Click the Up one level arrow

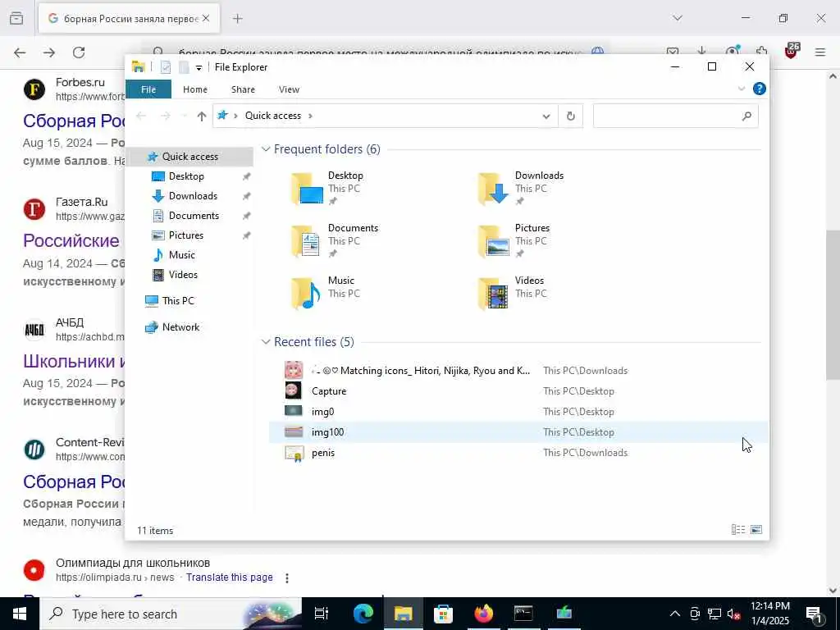pos(202,116)
